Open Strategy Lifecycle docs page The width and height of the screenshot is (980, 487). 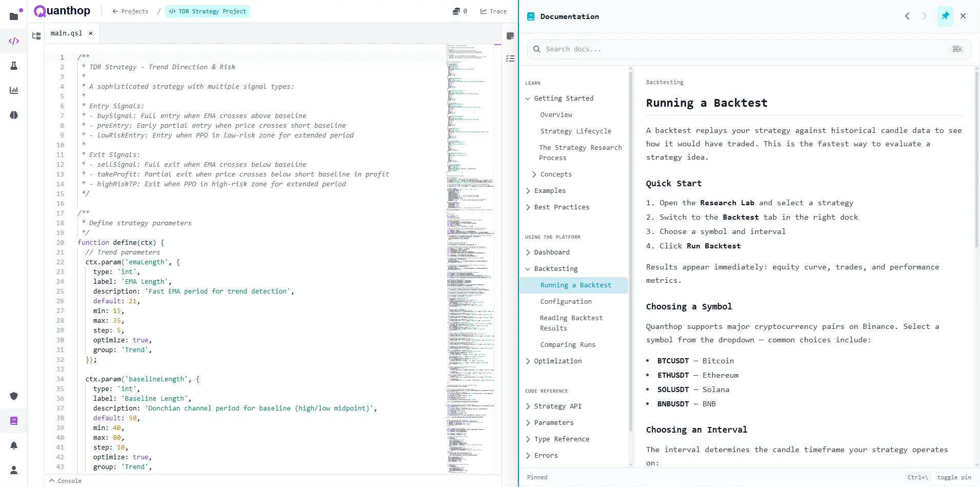[x=575, y=131]
